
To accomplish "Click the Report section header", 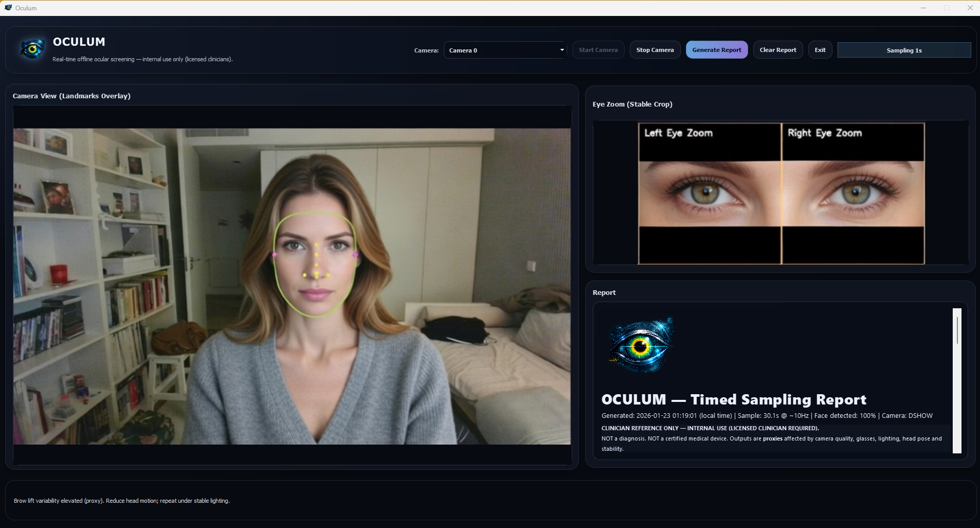I will pyautogui.click(x=604, y=292).
